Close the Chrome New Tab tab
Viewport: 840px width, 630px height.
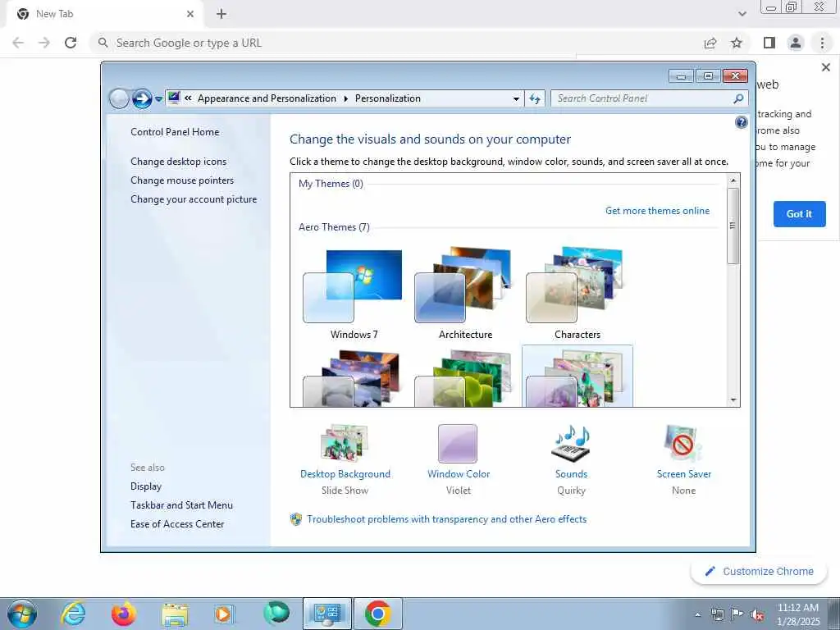pos(190,14)
